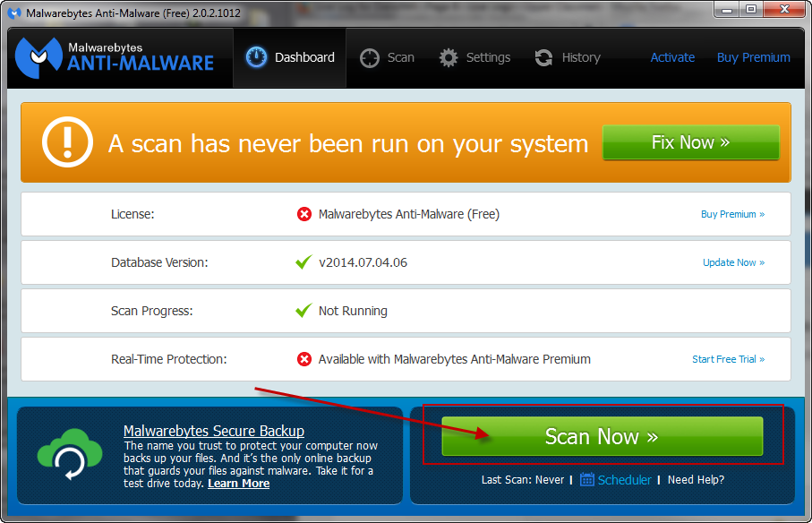The height and width of the screenshot is (523, 812).
Task: Click Buy Premium in the top bar
Action: click(x=754, y=57)
